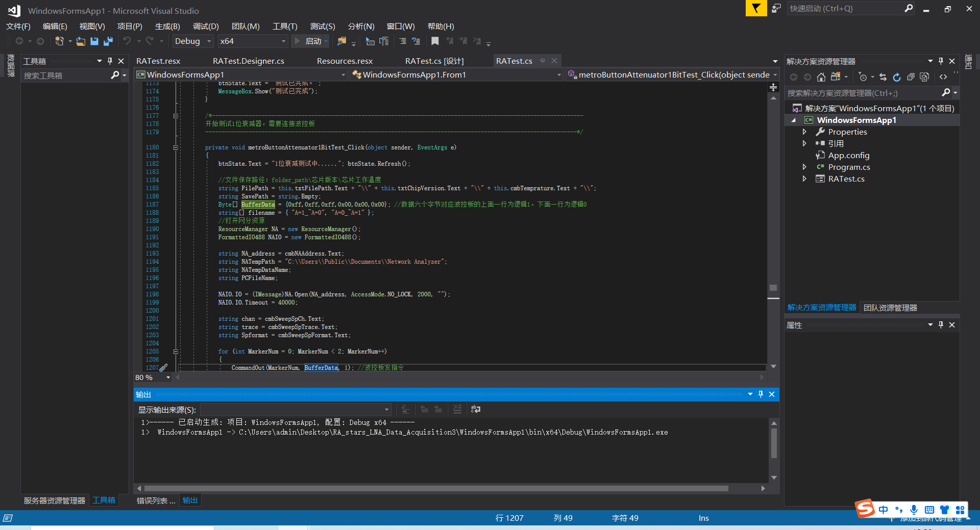Click the Output window horizontal scrollbar thumb
Screen dimensions: 980x530
436,489
